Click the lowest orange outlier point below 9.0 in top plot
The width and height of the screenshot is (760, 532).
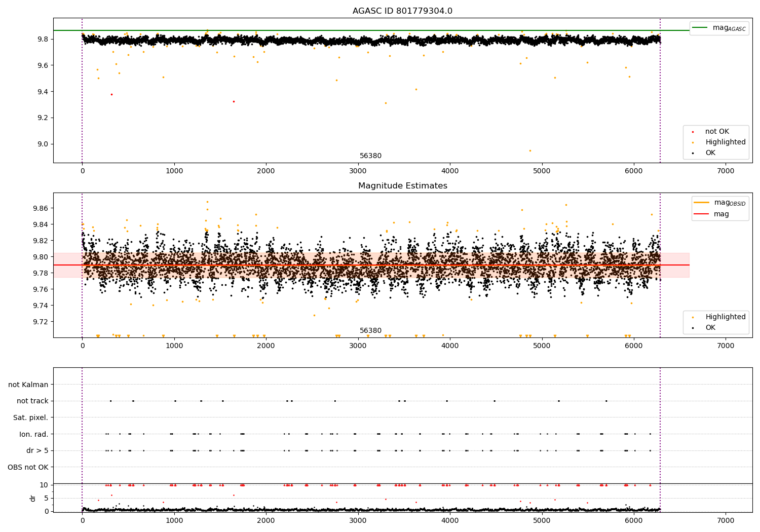530,150
